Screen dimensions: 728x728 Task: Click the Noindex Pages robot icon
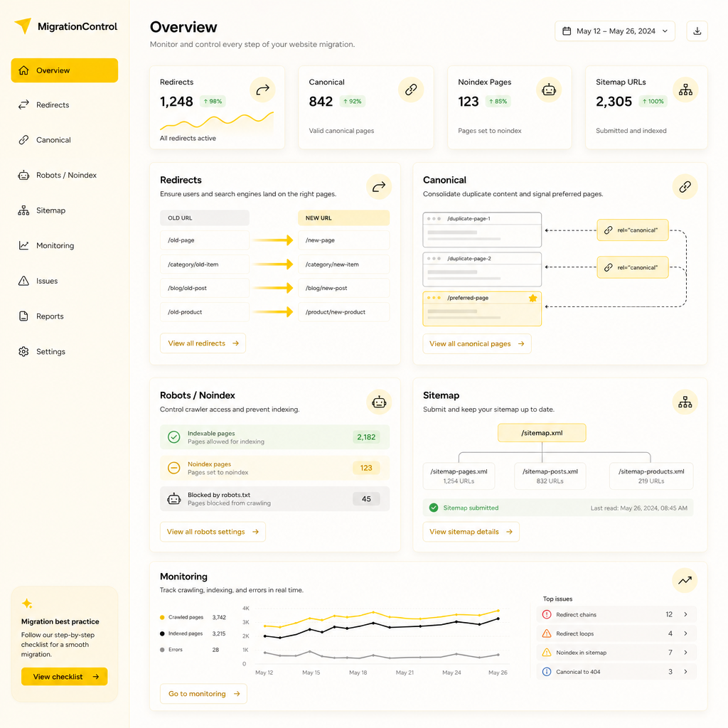(x=549, y=90)
